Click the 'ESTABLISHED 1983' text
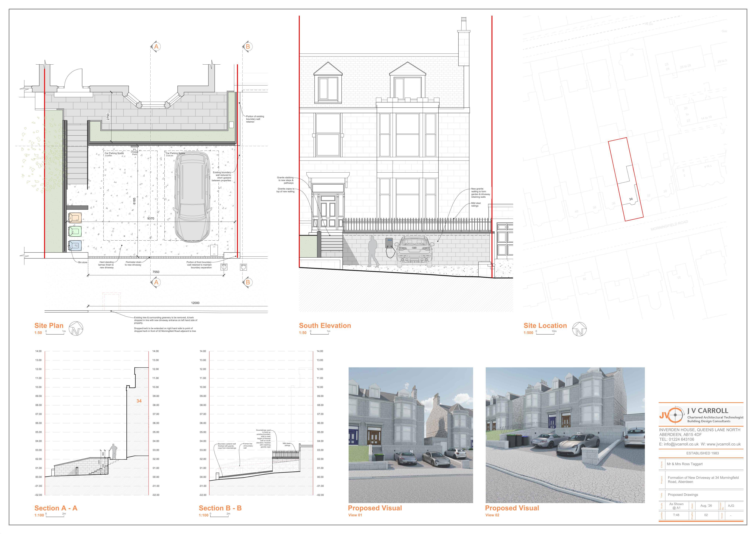Screen dimensions: 756x534 pyautogui.click(x=703, y=453)
